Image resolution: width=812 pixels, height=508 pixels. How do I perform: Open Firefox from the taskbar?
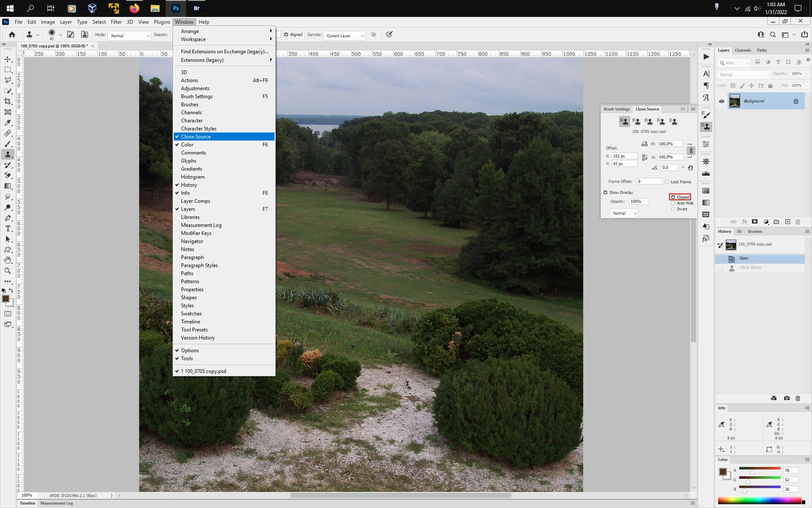pos(134,8)
